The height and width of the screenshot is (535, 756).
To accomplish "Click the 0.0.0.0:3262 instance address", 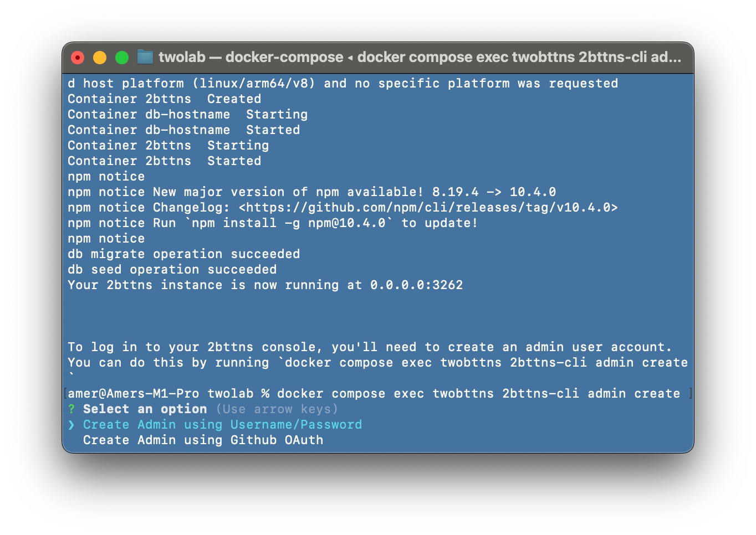I will pyautogui.click(x=416, y=285).
